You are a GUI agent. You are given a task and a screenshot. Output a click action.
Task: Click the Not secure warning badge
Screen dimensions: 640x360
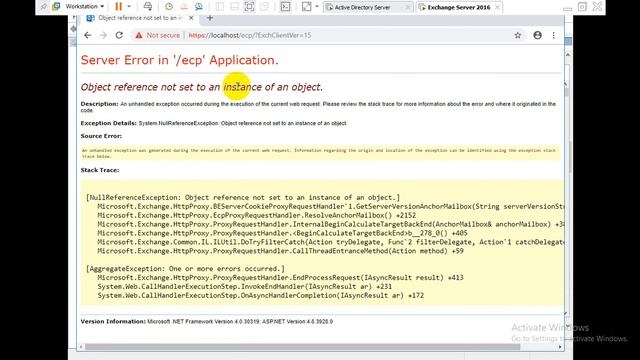[158, 36]
